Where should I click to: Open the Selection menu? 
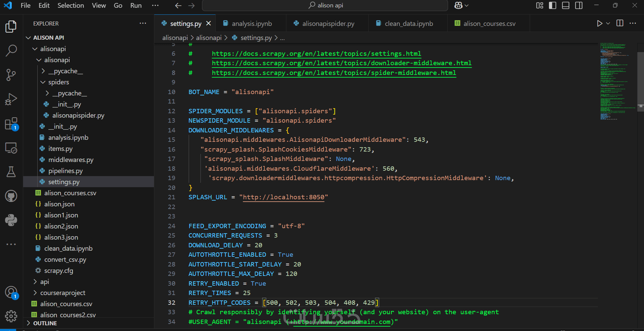(x=71, y=5)
